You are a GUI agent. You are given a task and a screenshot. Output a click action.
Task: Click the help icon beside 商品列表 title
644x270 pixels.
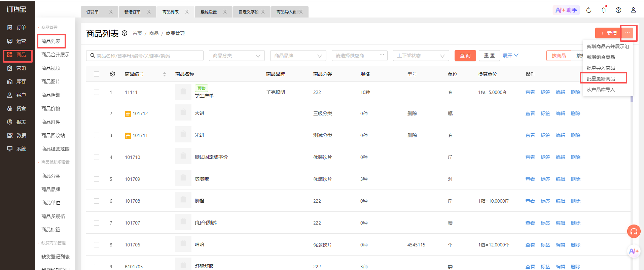(x=124, y=33)
